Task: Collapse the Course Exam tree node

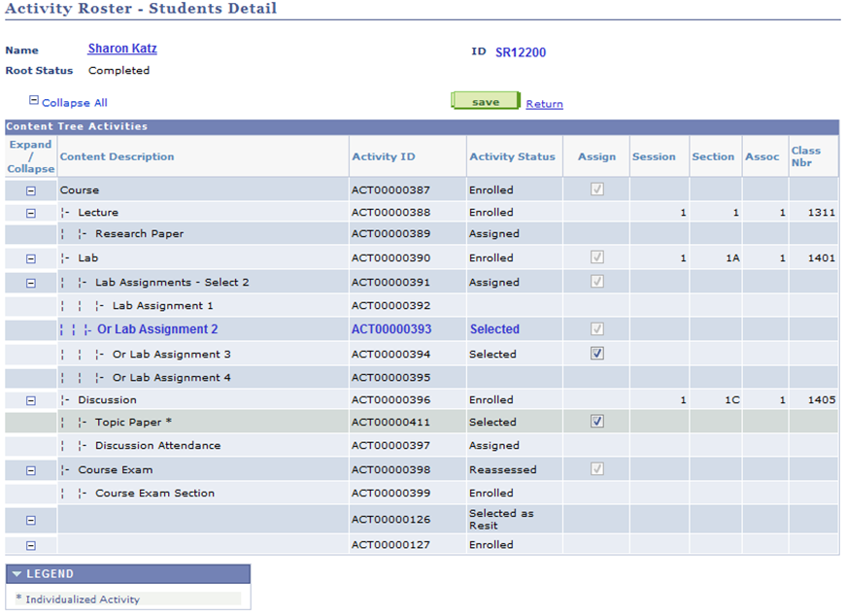Action: (30, 469)
